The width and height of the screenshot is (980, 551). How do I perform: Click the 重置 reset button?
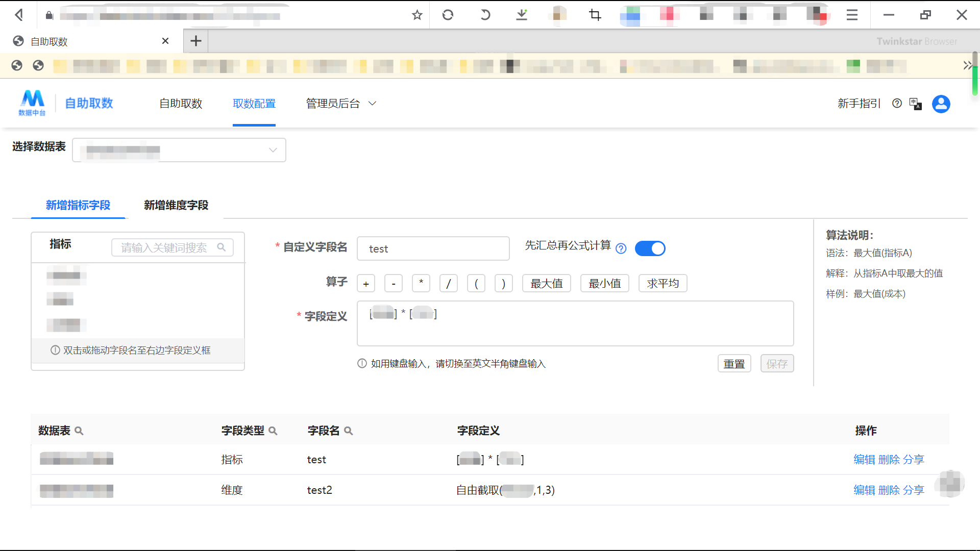pos(734,363)
